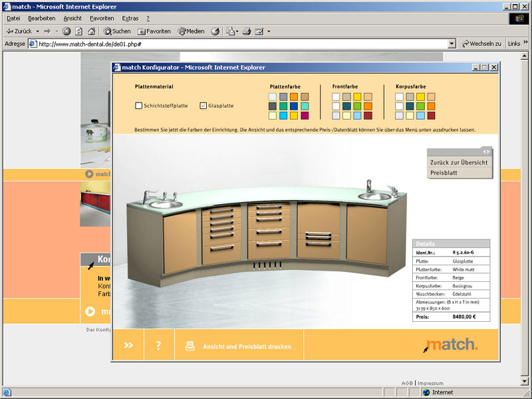Image resolution: width=532 pixels, height=399 pixels.
Task: Expand the address bar URL dropdown
Action: tap(452, 44)
